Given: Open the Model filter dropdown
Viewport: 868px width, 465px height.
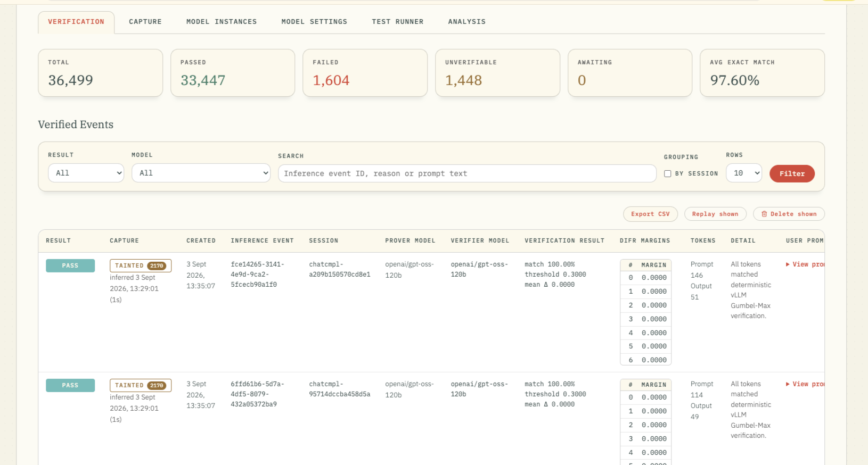Looking at the screenshot, I should click(x=201, y=173).
